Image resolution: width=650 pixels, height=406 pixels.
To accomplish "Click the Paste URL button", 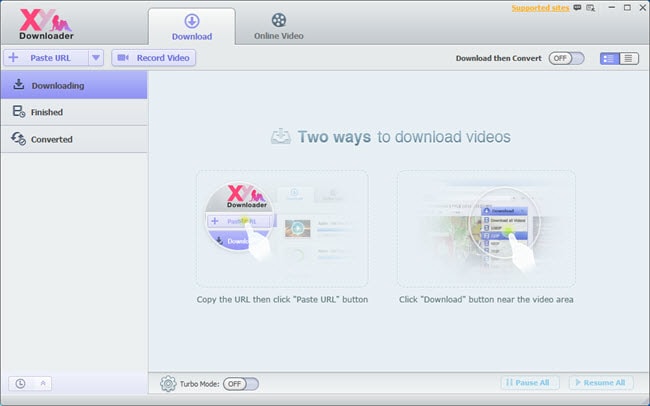I will (x=47, y=58).
